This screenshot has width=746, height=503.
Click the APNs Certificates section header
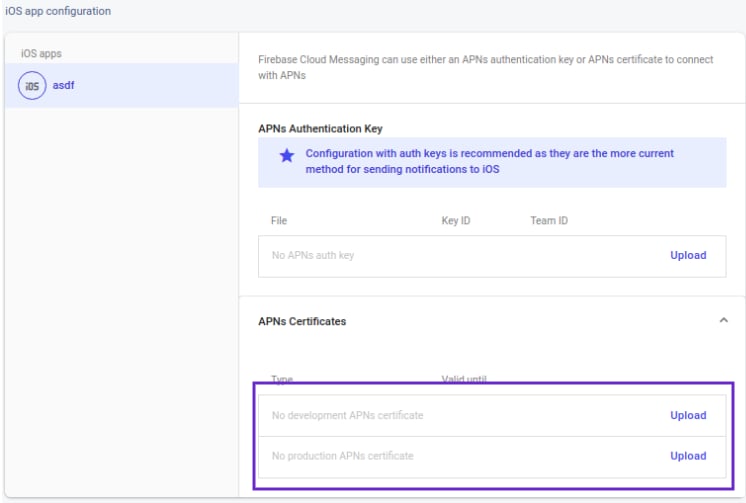coord(302,321)
